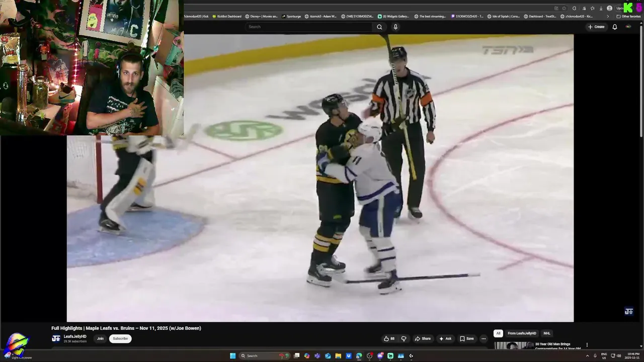Click the Ask button below the video
This screenshot has height=362, width=644.
(x=445, y=338)
